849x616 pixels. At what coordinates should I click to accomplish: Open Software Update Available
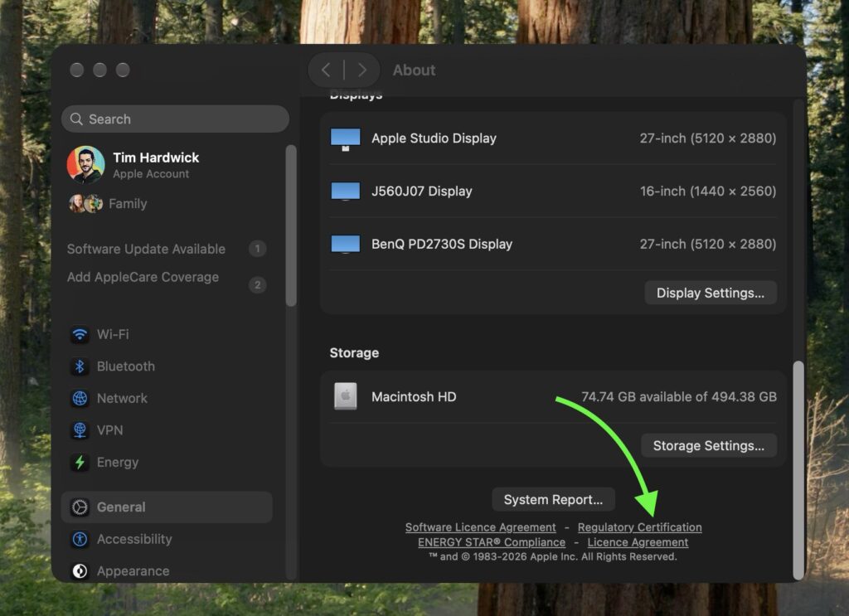tap(146, 249)
